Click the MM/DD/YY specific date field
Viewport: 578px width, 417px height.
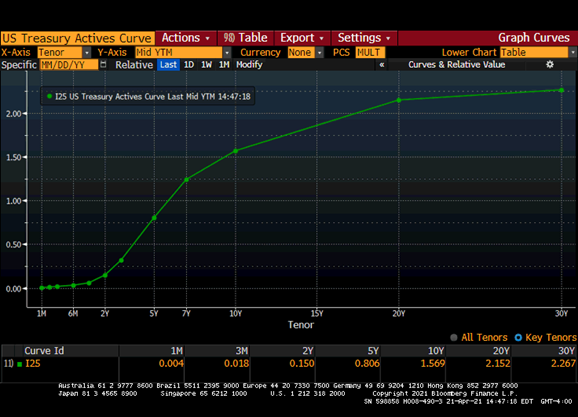point(69,65)
